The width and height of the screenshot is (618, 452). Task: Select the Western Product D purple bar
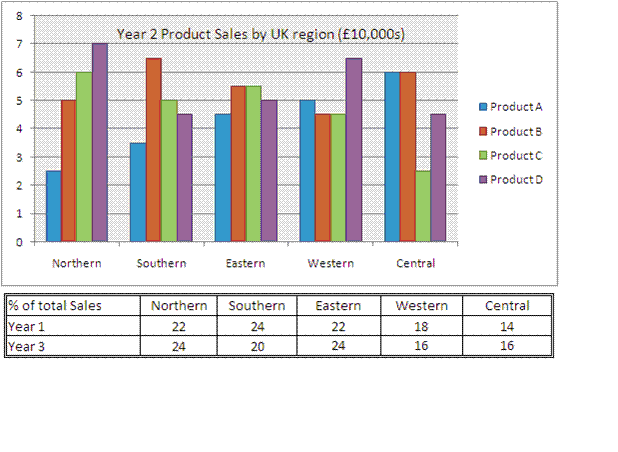tap(354, 149)
